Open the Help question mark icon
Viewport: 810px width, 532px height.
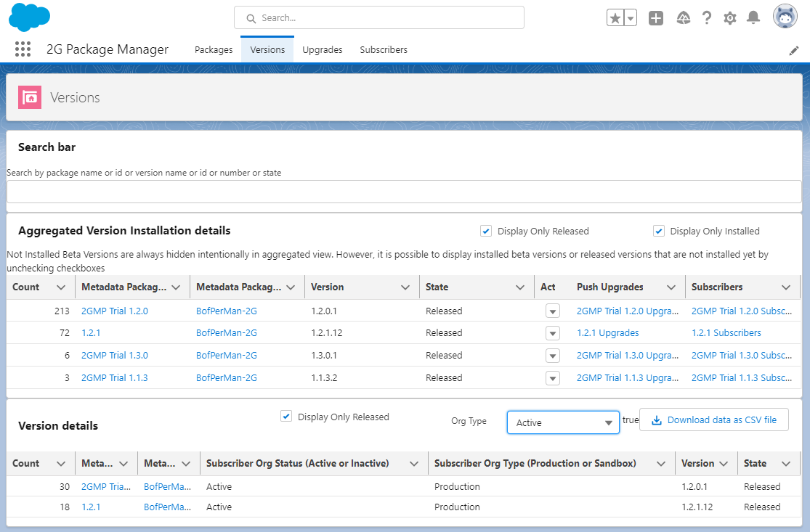(x=707, y=18)
